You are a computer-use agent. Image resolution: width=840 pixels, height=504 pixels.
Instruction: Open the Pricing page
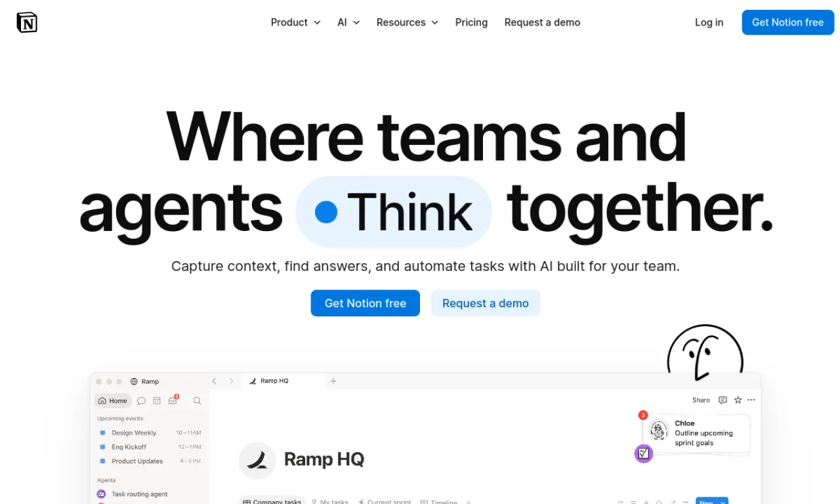click(471, 22)
